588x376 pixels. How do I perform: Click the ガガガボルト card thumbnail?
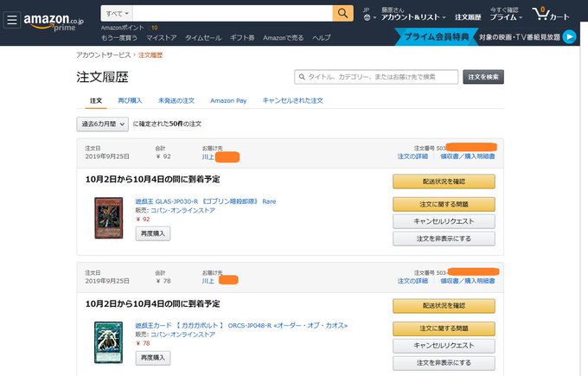pyautogui.click(x=108, y=342)
